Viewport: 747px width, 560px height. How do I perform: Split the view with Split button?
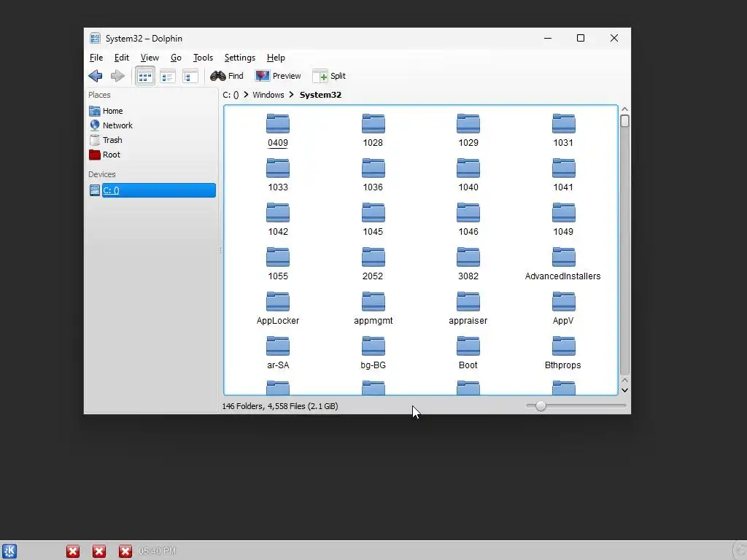[329, 76]
